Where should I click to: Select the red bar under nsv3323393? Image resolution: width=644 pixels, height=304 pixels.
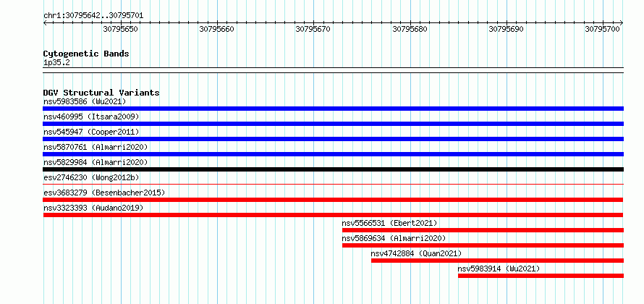tap(333, 215)
